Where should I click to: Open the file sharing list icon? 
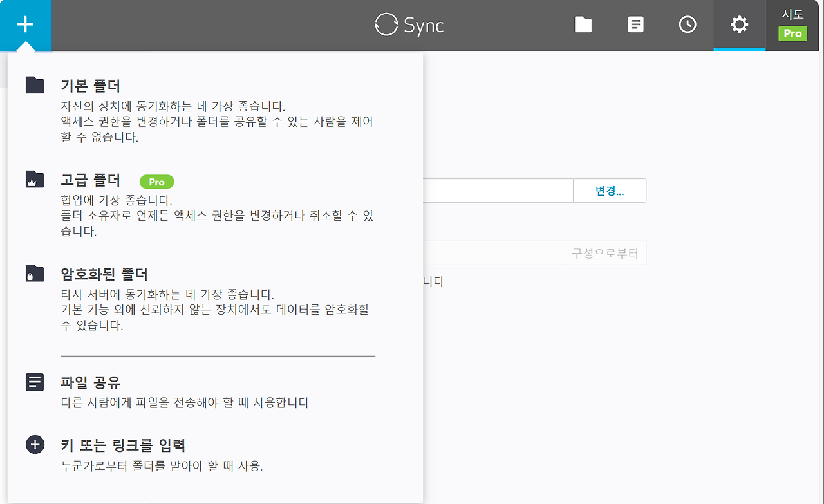click(x=635, y=24)
